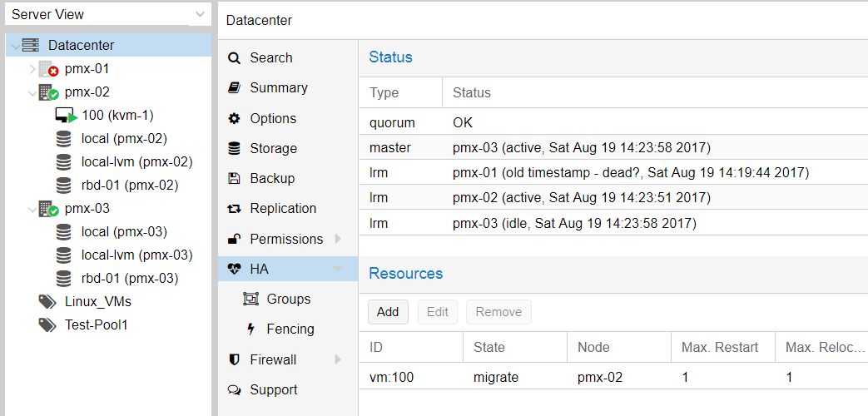The height and width of the screenshot is (416, 868).
Task: Collapse the HA submenu arrow
Action: click(x=338, y=270)
